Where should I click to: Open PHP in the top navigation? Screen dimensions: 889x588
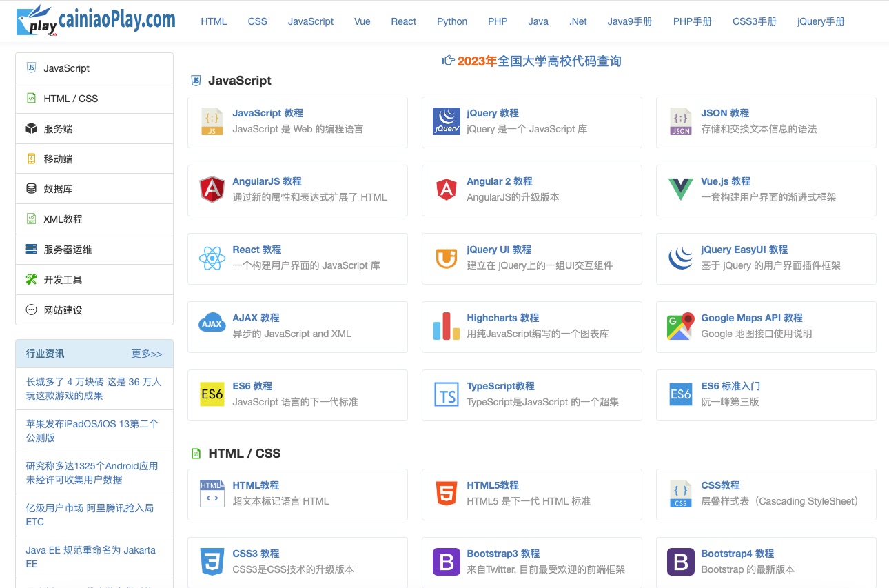(x=498, y=21)
